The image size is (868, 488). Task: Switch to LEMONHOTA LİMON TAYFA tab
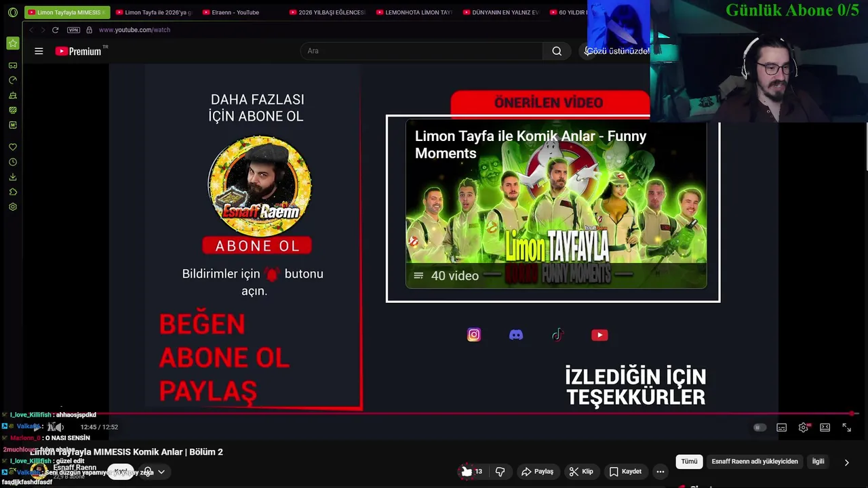pos(414,12)
